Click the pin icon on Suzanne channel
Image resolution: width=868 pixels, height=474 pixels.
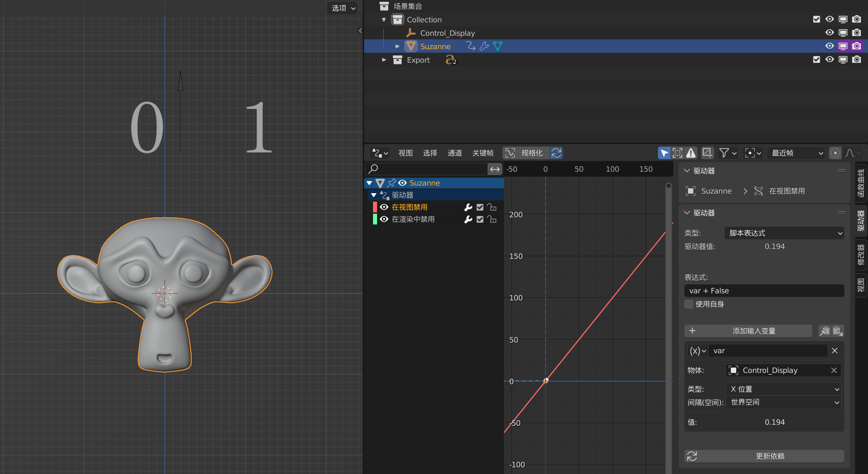click(x=391, y=183)
